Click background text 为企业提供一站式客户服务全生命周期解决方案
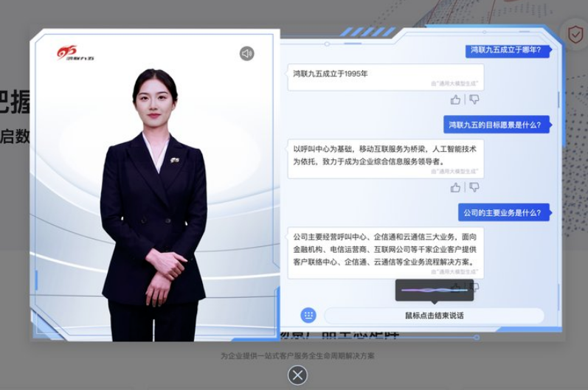 [297, 355]
